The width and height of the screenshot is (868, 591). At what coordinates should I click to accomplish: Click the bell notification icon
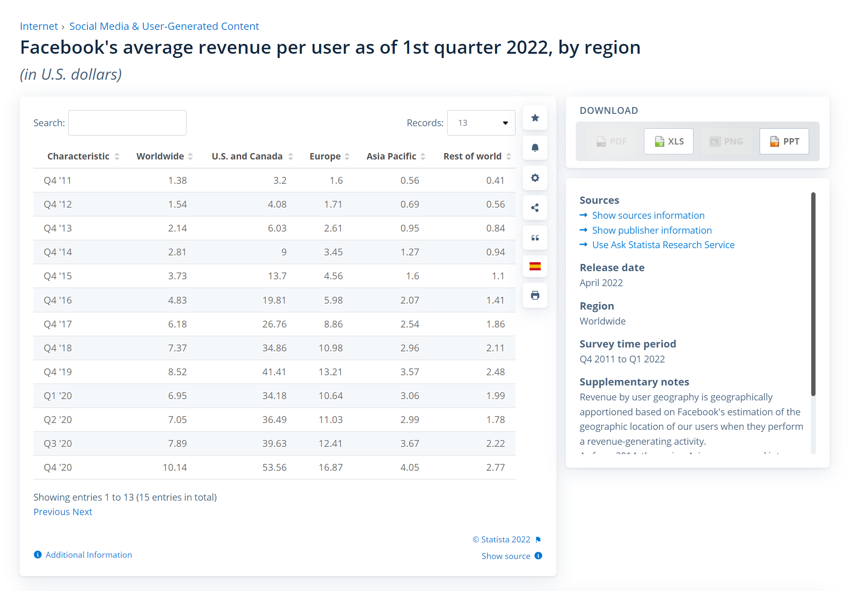[x=535, y=148]
